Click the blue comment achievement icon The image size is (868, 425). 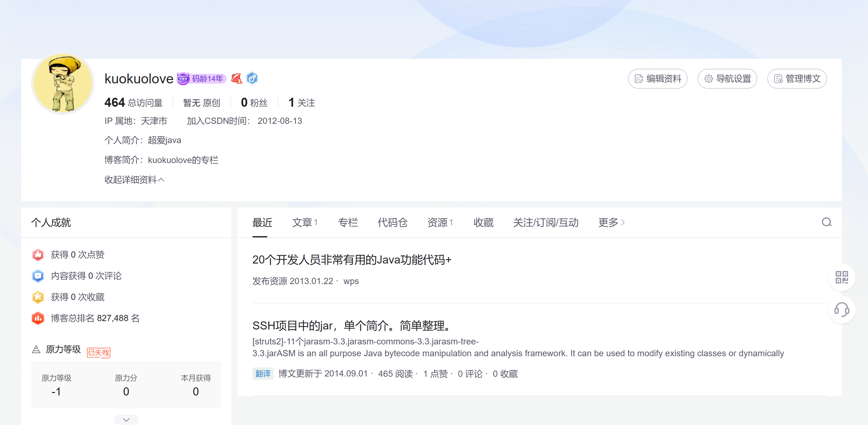38,276
